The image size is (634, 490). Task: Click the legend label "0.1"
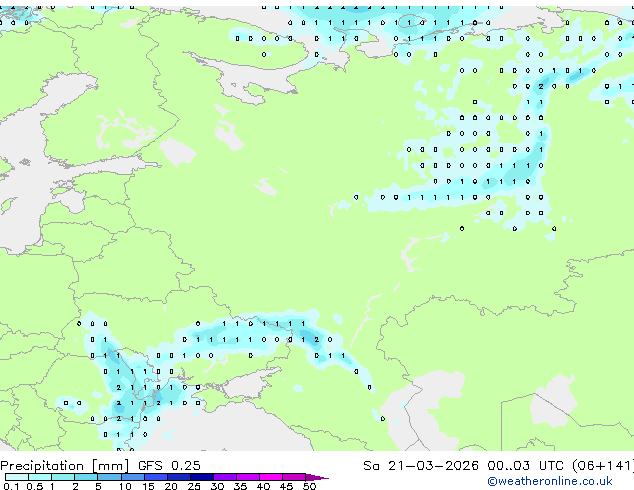coord(11,486)
